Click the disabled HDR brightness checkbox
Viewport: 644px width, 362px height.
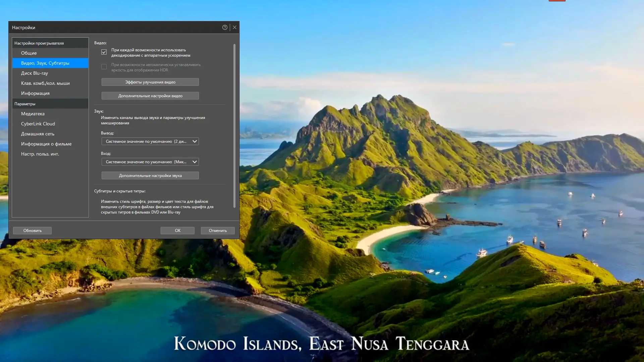click(x=104, y=67)
